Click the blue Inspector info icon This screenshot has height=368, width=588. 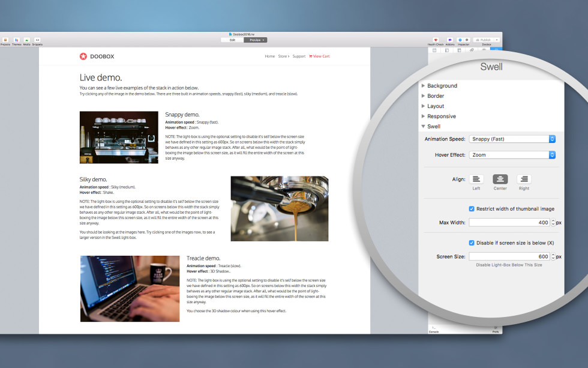(x=460, y=40)
